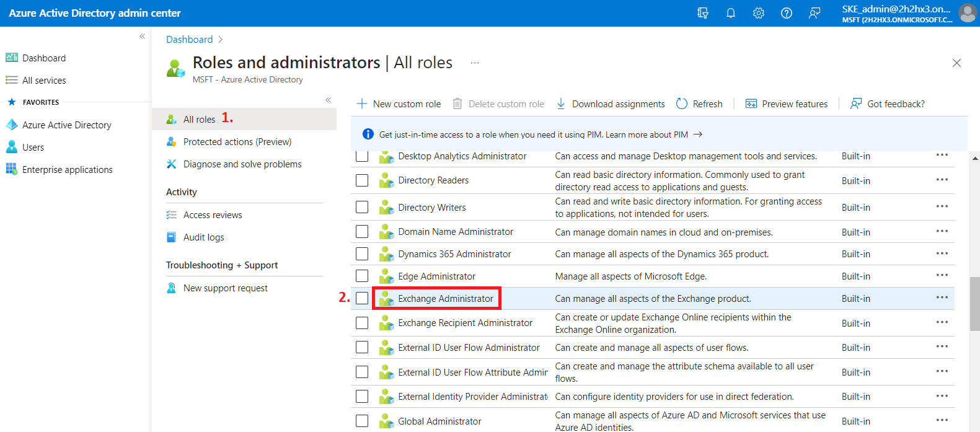Image resolution: width=980 pixels, height=432 pixels.
Task: Navigate to the Dashboard breadcrumb link
Action: pyautogui.click(x=189, y=39)
